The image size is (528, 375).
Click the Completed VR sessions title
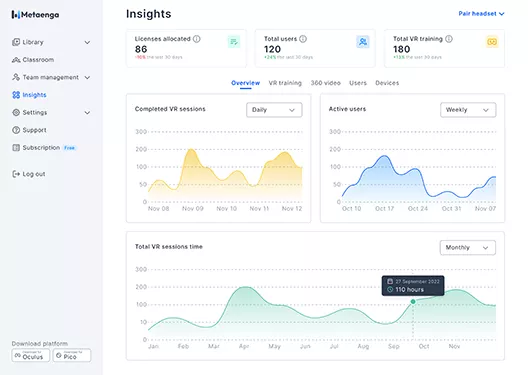point(170,109)
